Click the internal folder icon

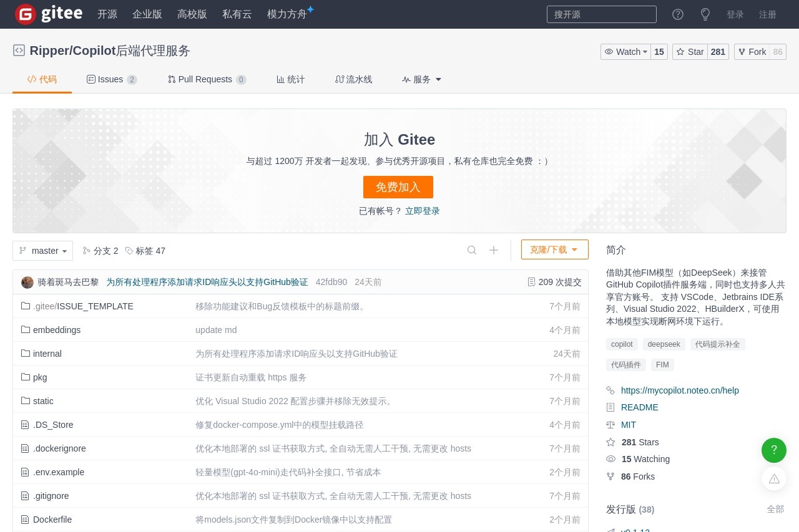click(x=26, y=353)
